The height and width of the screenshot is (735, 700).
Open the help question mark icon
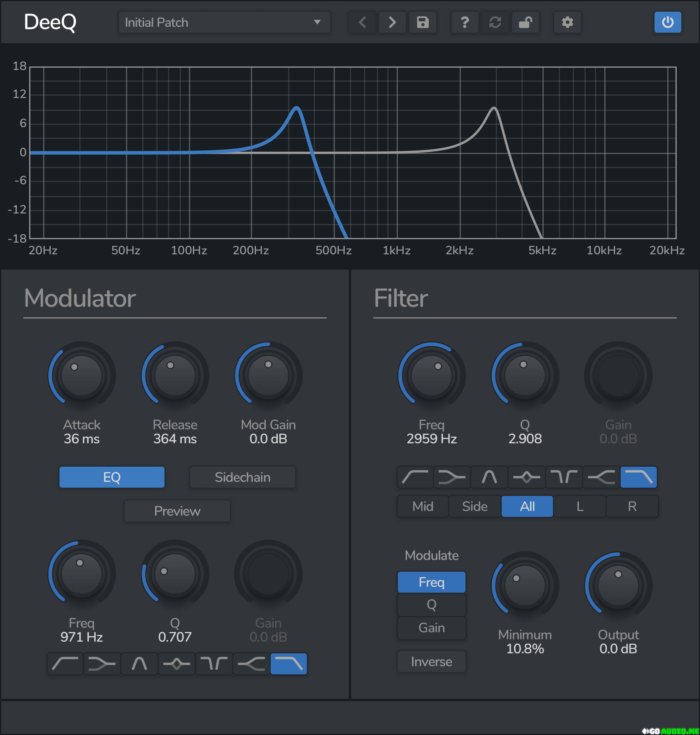click(x=465, y=22)
